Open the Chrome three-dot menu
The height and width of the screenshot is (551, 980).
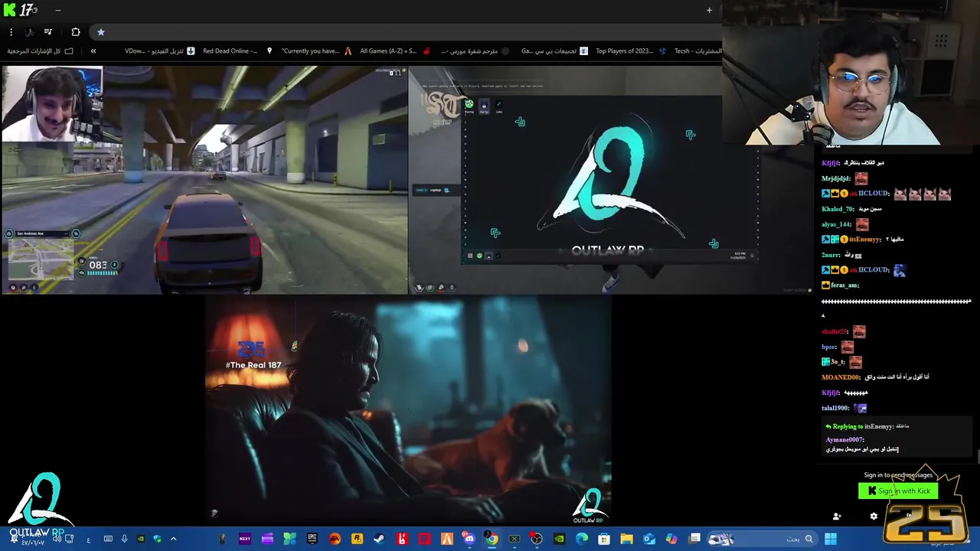(11, 32)
